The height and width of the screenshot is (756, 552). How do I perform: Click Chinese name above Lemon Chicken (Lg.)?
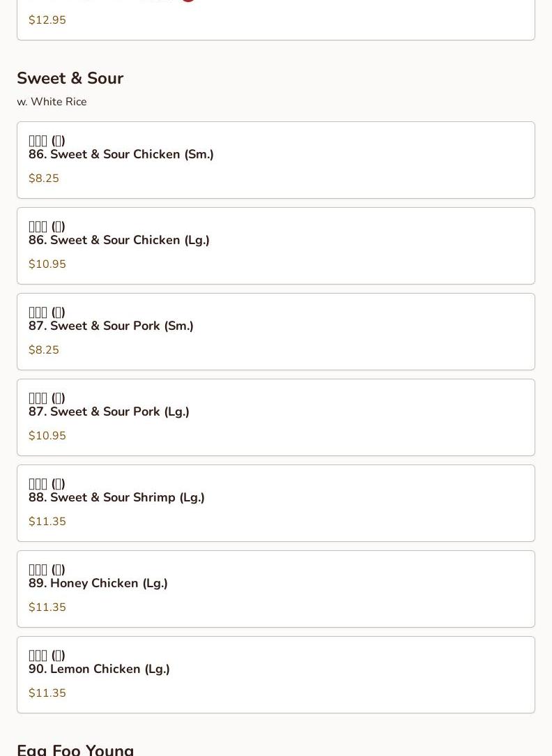click(x=47, y=656)
